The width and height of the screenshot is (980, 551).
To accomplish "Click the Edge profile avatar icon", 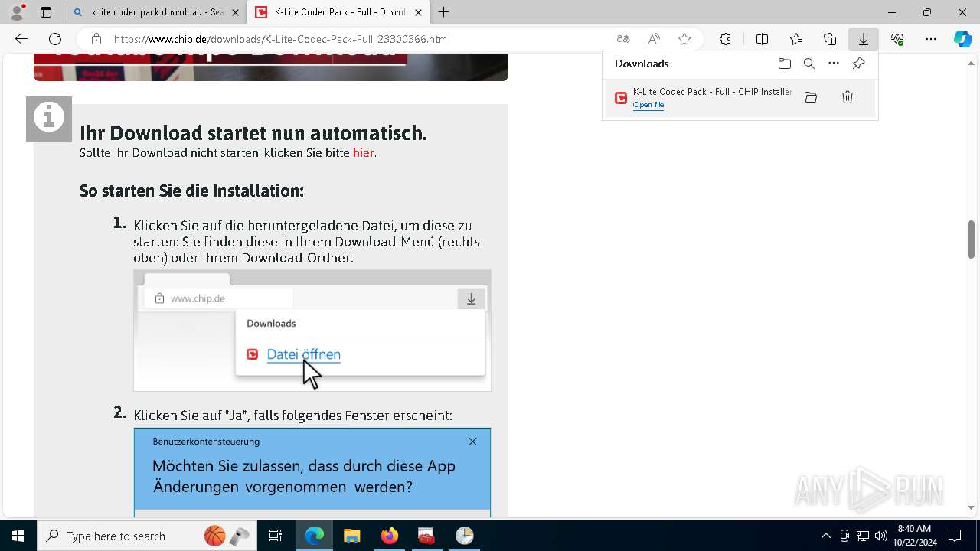I will click(x=17, y=12).
